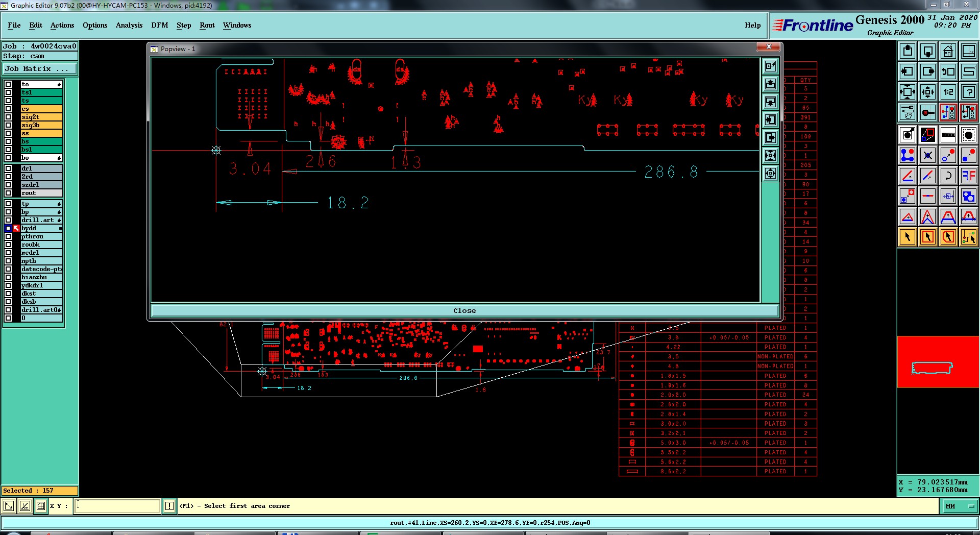Screen dimensions: 980x535
Task: Select the ydkdrl layer row
Action: [41, 285]
